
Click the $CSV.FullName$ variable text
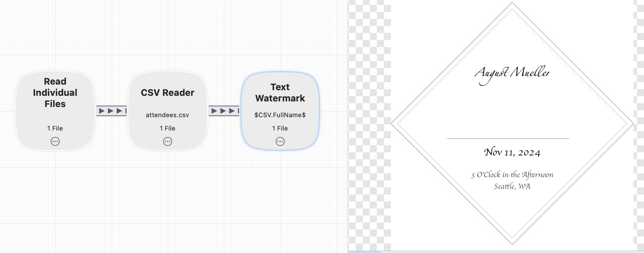(280, 115)
